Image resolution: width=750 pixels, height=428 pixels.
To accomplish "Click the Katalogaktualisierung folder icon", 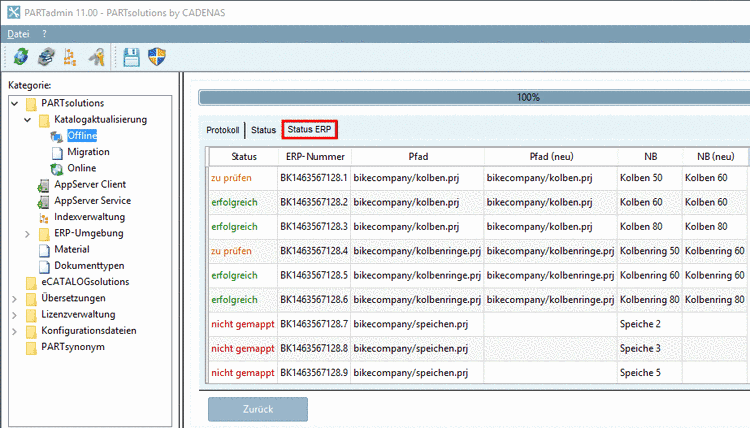I will 44,120.
